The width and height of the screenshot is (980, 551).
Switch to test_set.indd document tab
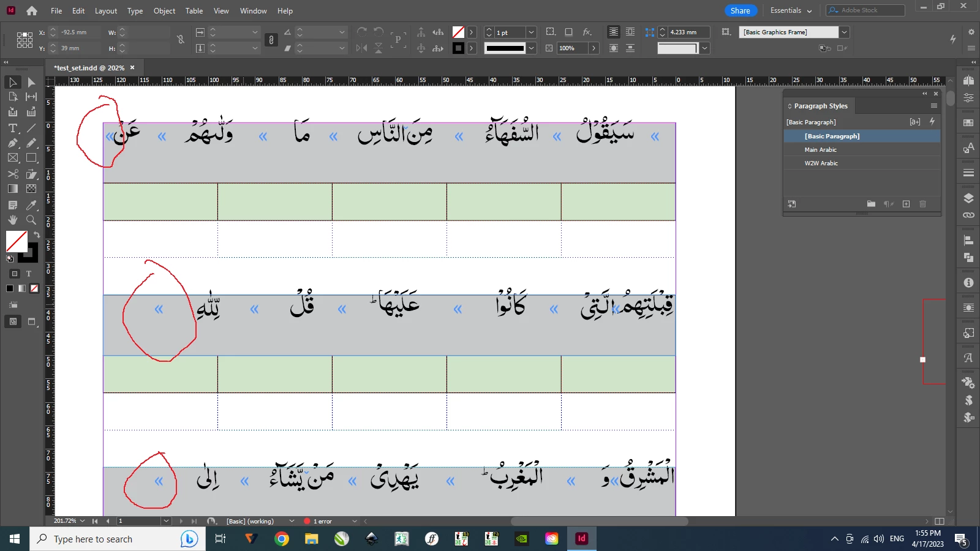coord(89,68)
